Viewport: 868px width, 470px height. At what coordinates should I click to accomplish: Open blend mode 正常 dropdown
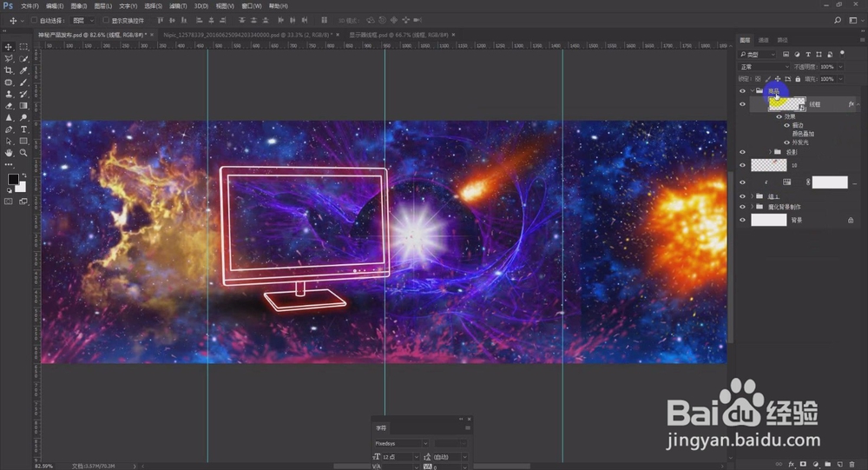tap(765, 67)
